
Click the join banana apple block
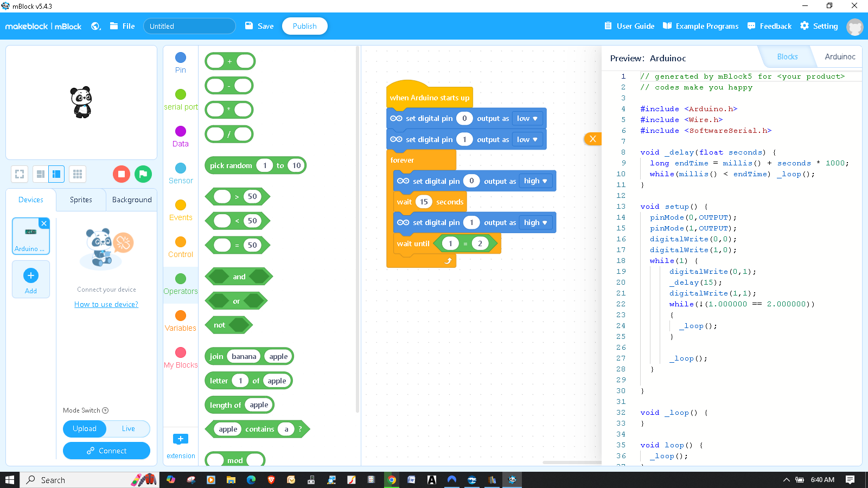pyautogui.click(x=249, y=356)
